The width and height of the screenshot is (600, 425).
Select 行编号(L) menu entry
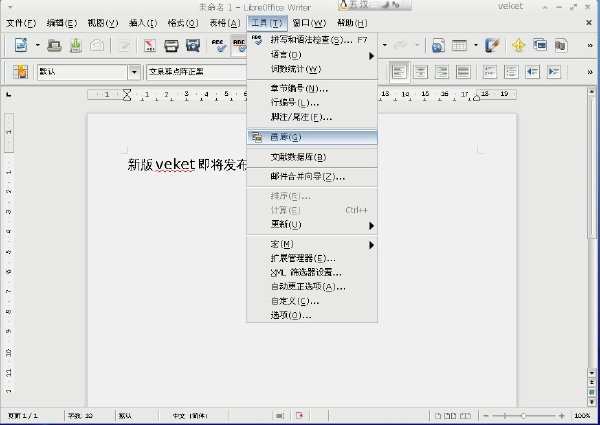[312, 103]
